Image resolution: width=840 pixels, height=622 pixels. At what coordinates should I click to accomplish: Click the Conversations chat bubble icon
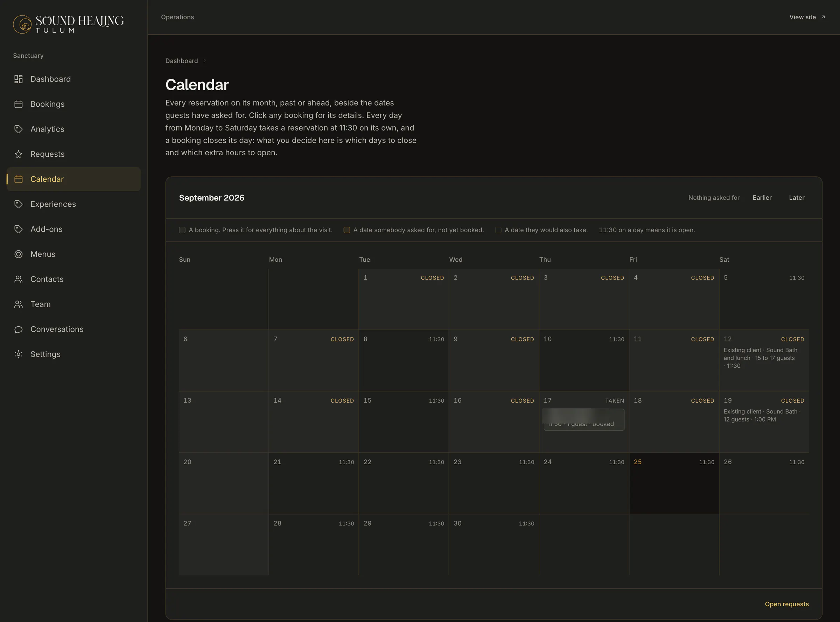click(19, 329)
